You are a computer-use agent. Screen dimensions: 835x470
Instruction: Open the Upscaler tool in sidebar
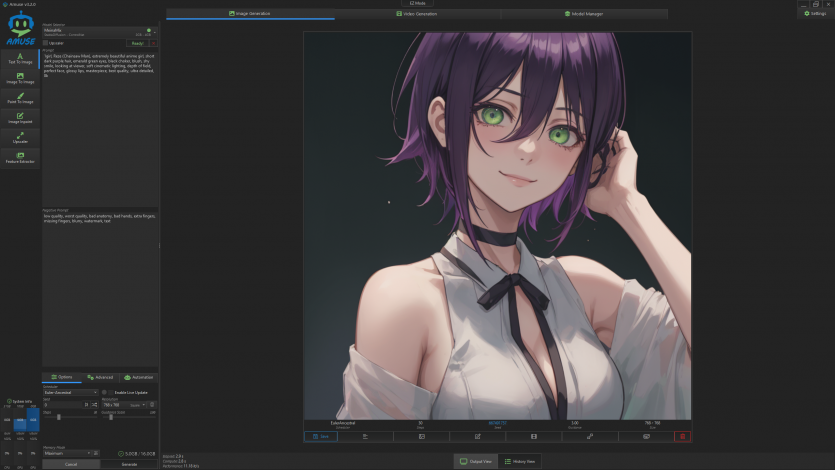[x=20, y=138]
